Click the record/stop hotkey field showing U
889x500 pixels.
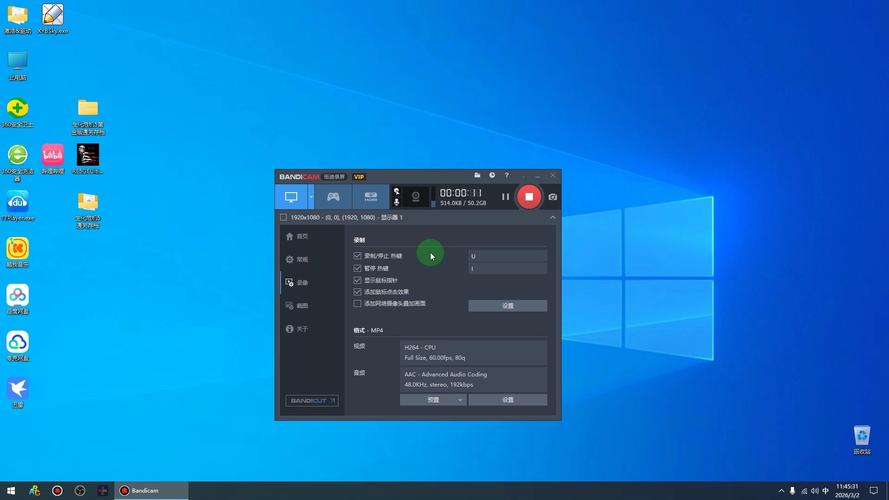[x=507, y=256]
